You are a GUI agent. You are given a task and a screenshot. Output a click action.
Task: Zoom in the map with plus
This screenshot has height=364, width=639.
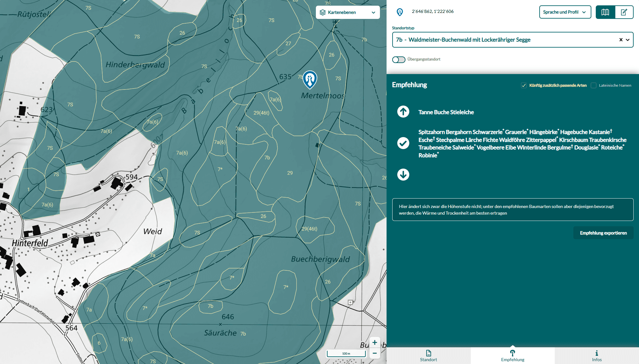tap(374, 342)
